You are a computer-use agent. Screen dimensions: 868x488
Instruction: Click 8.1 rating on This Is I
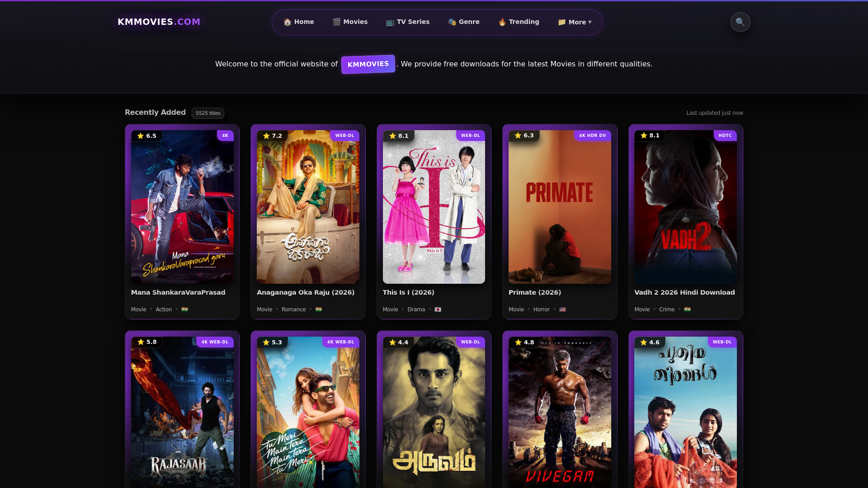[x=398, y=136]
